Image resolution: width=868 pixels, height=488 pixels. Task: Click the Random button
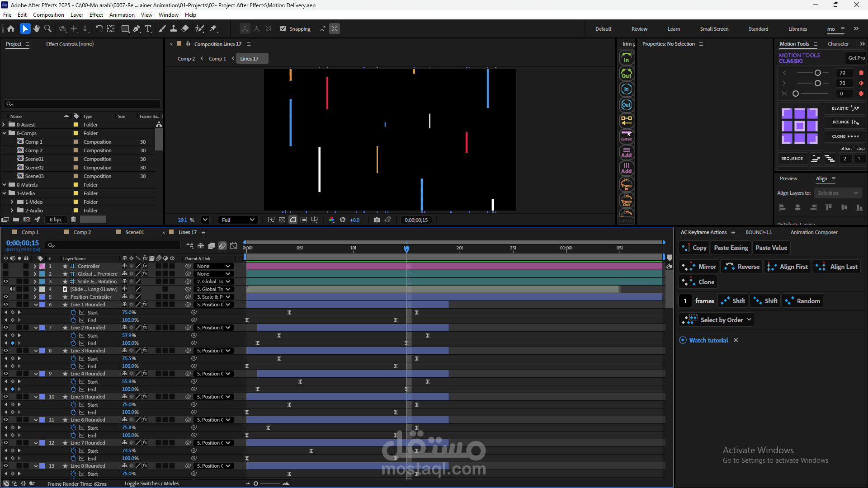pyautogui.click(x=802, y=301)
